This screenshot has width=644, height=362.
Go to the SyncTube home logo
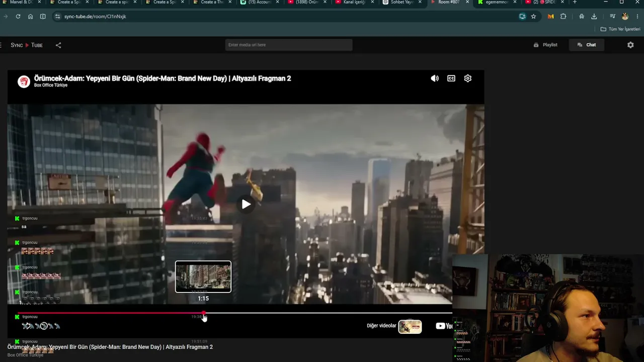click(27, 45)
